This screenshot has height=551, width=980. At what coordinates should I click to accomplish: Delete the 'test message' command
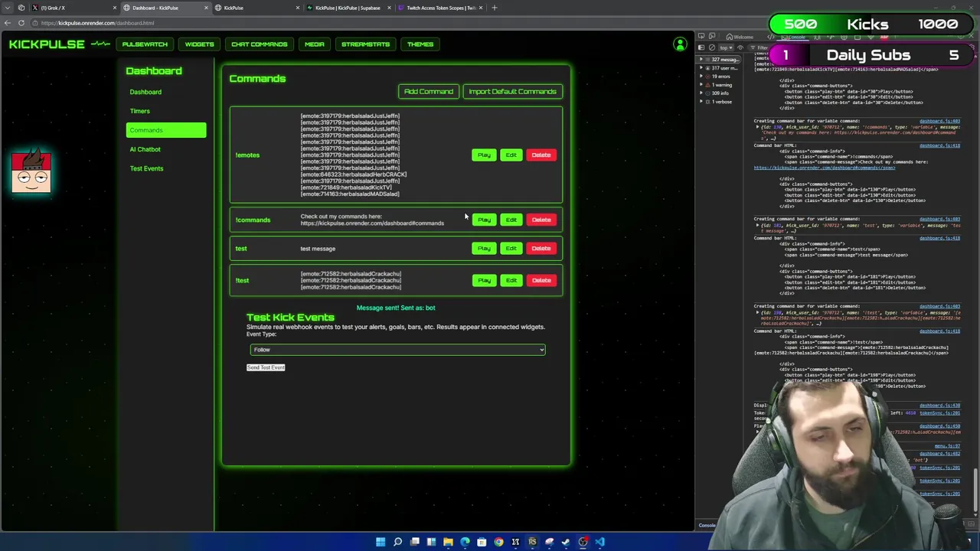pos(541,248)
